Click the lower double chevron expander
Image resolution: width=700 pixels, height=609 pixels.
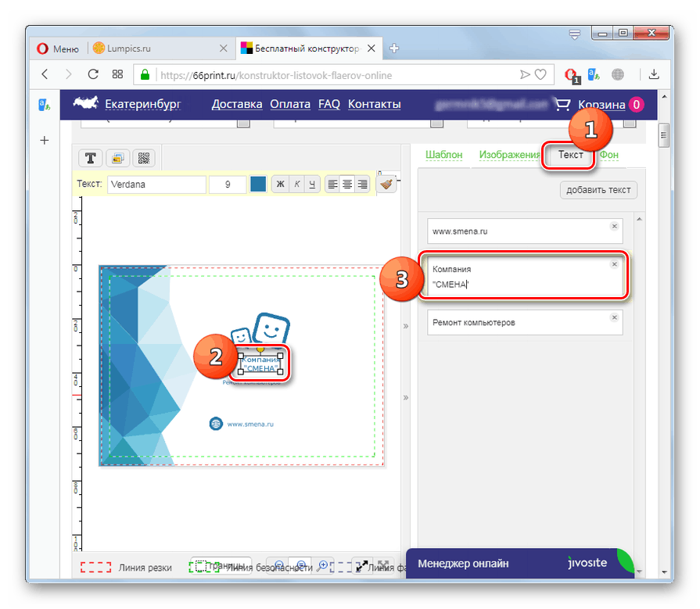click(406, 397)
